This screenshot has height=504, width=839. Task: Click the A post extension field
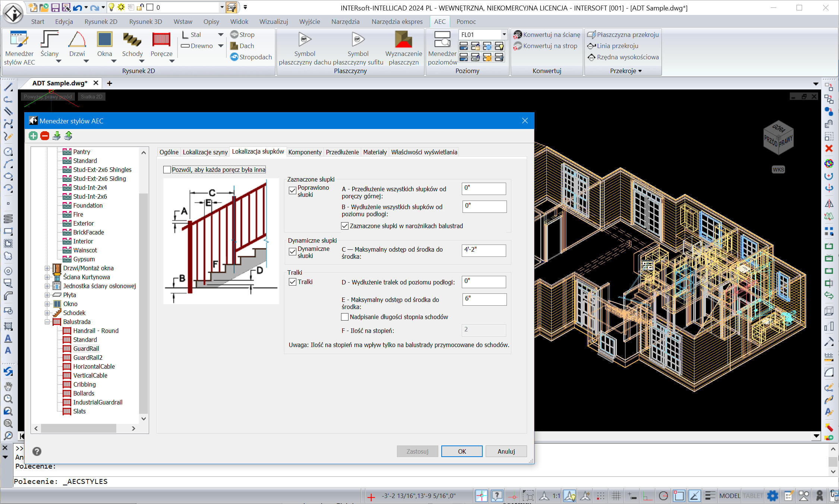tap(484, 188)
